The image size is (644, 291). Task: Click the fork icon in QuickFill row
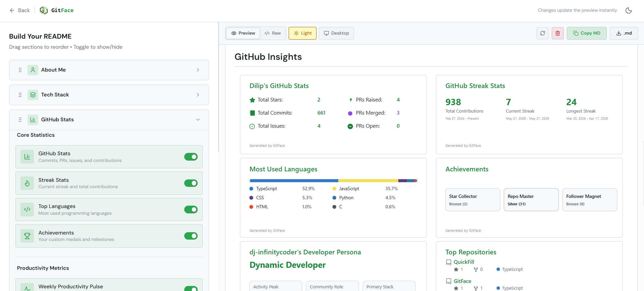point(476,269)
